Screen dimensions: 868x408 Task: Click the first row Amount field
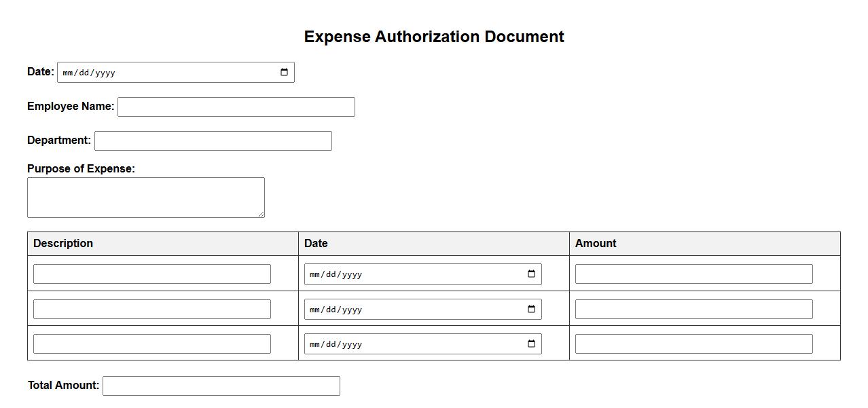693,274
